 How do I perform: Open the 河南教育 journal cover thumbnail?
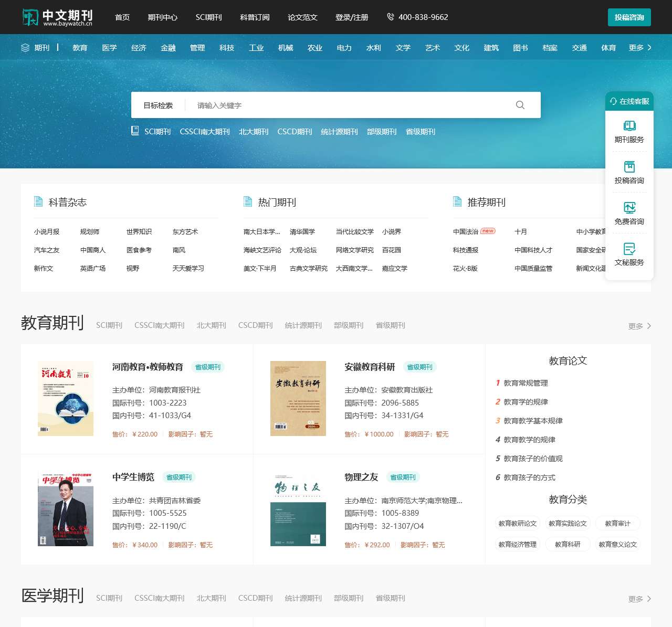(66, 398)
